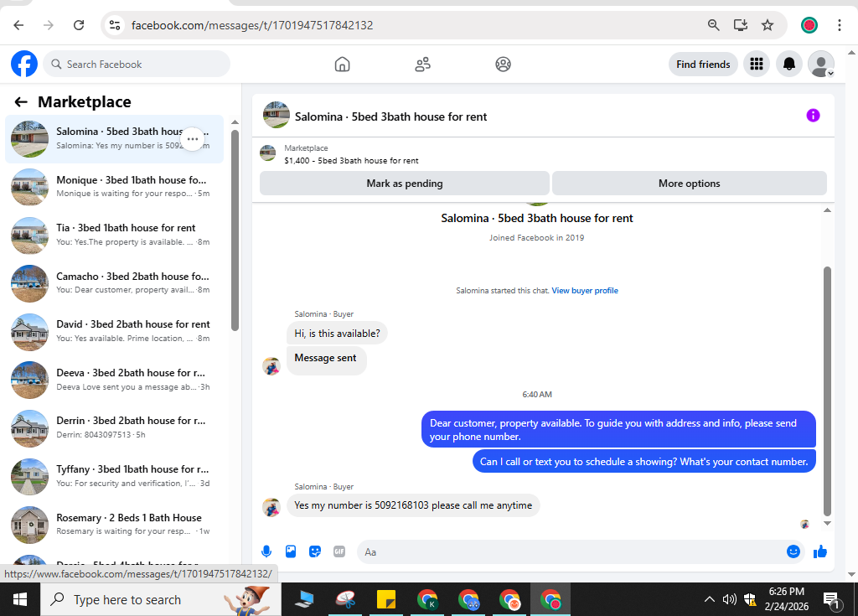Open the volume control in tray
Viewport: 858px width, 616px height.
[x=729, y=599]
